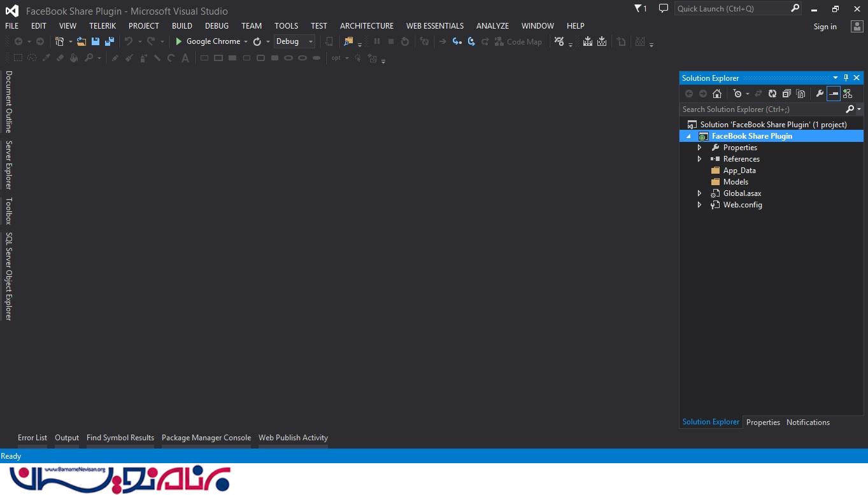Screen dimensions: 868x495
Task: Expand the References tree node
Action: click(699, 159)
